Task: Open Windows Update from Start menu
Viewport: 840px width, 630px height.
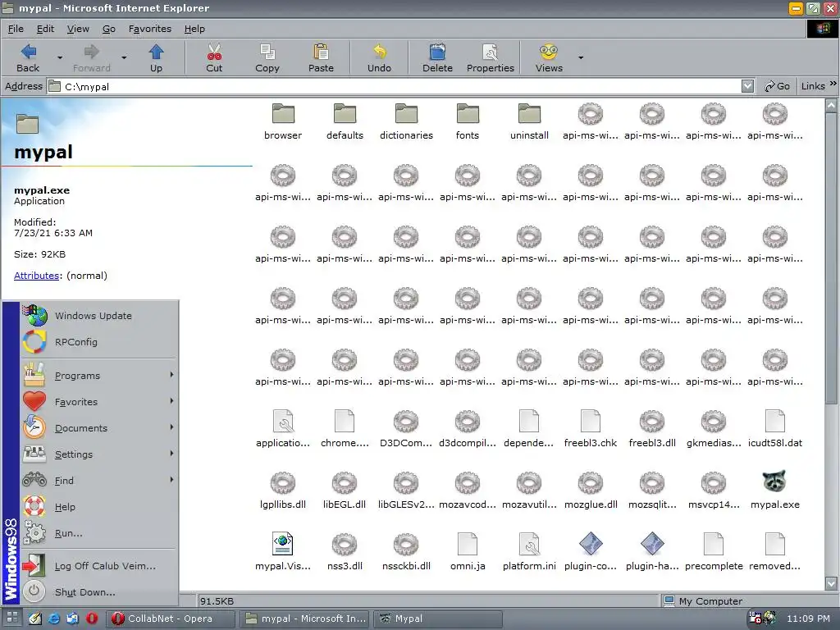Action: [98, 316]
